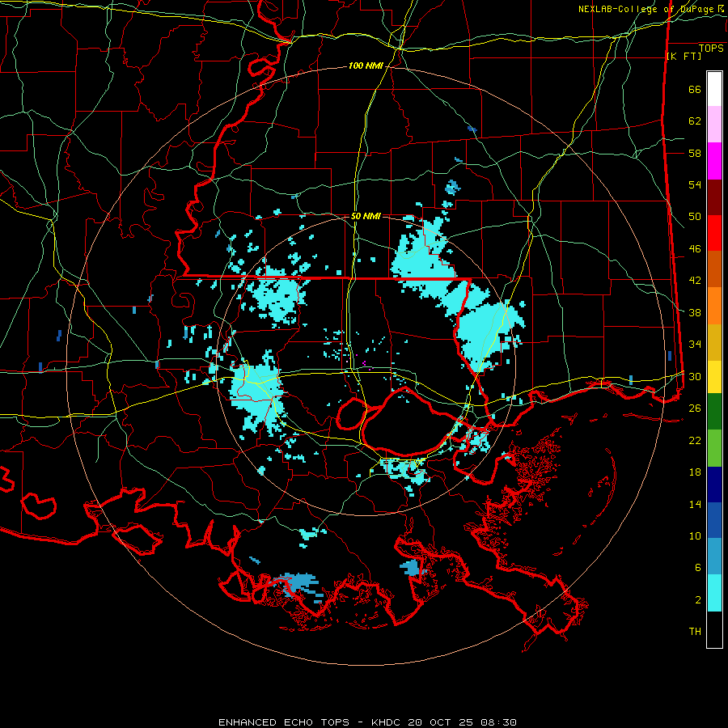Click the orange 42 kft legend swatch
The image size is (728, 728).
(714, 306)
